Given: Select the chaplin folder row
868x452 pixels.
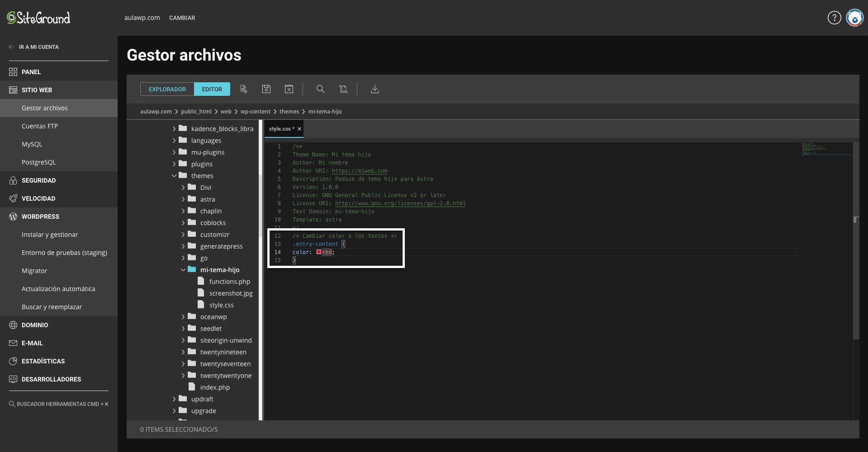Looking at the screenshot, I should [211, 211].
